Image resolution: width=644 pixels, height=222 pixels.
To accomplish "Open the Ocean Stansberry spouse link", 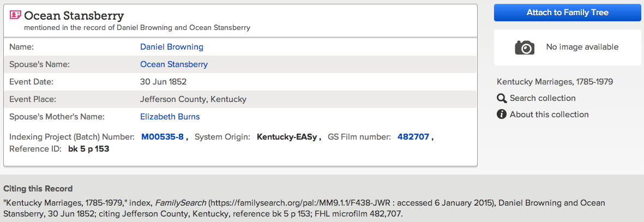I will pos(174,64).
